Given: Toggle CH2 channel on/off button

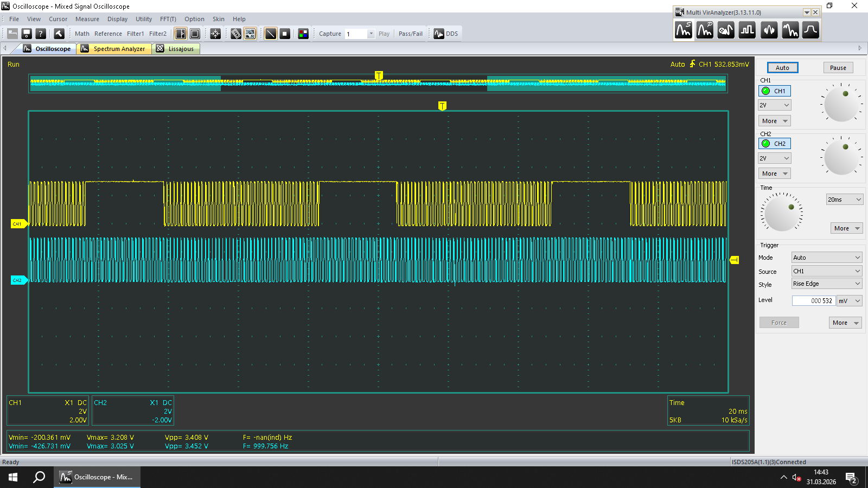Looking at the screenshot, I should click(774, 144).
